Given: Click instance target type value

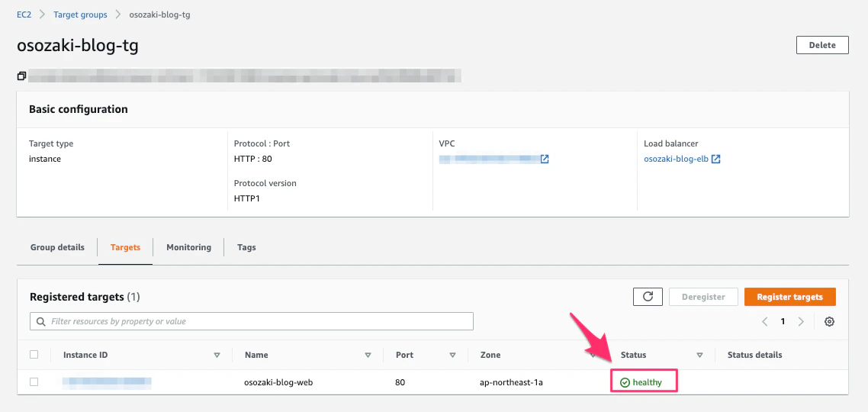Looking at the screenshot, I should 45,159.
